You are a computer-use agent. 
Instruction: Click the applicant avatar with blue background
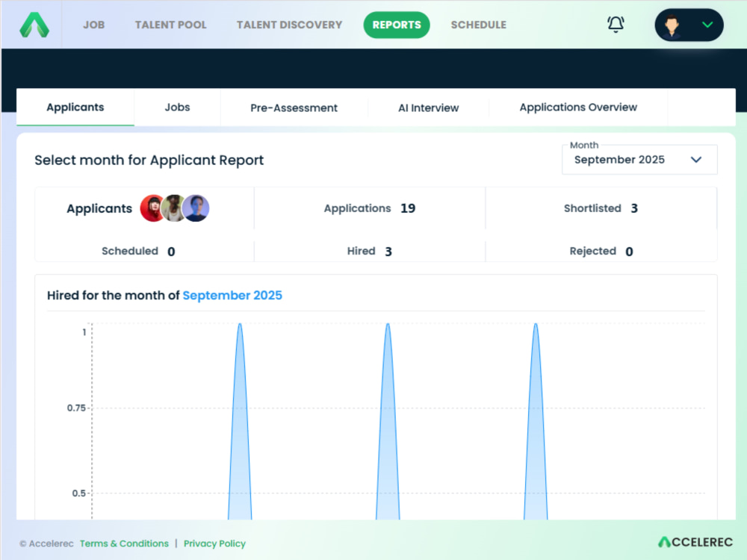(196, 208)
